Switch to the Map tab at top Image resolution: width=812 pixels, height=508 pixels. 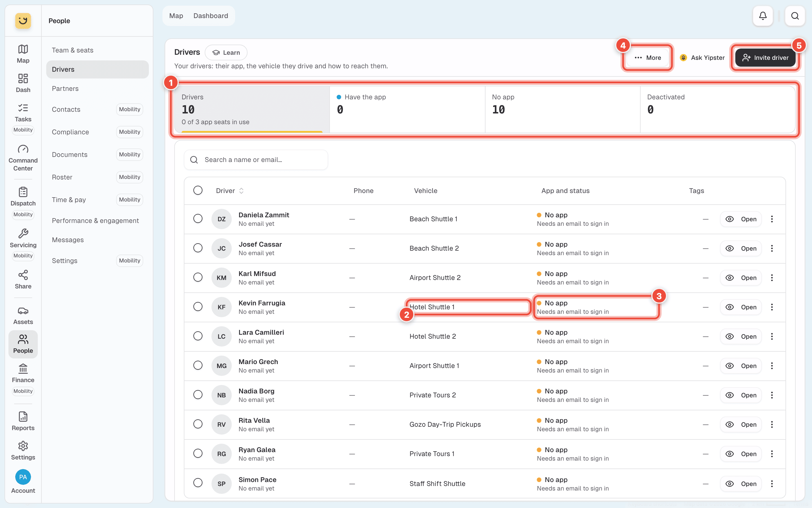[x=176, y=16]
